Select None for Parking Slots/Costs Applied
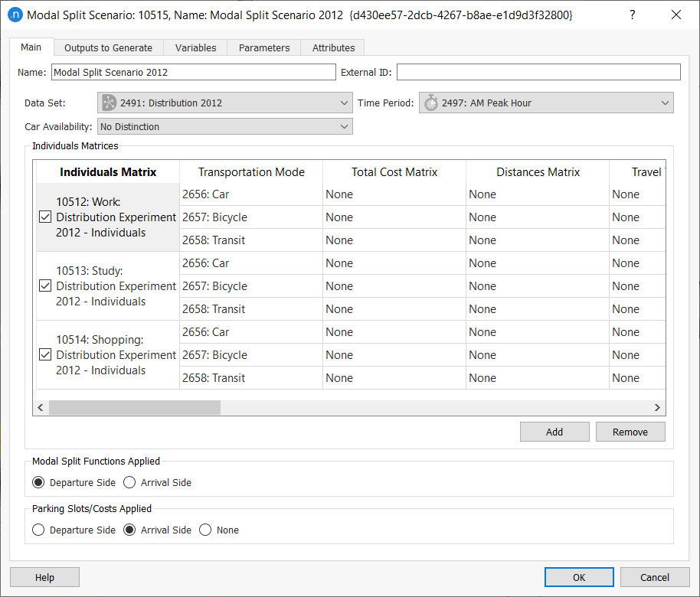700x597 pixels. [205, 530]
